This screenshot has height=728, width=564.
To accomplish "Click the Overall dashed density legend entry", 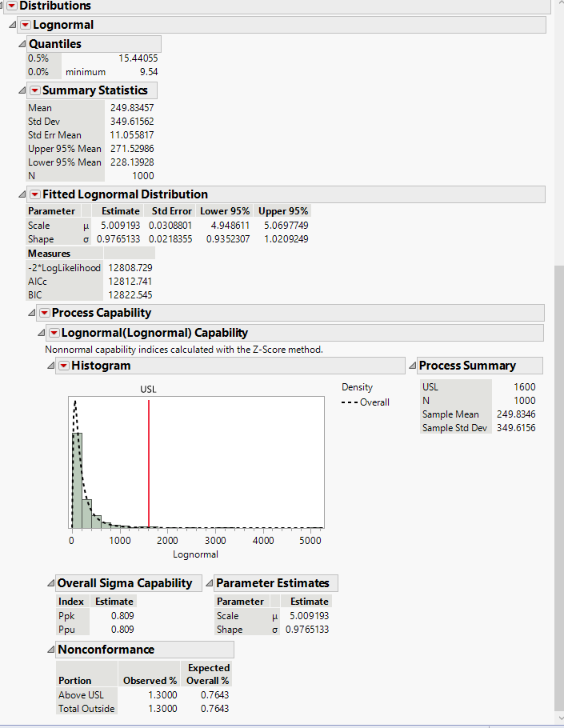I will pos(366,402).
